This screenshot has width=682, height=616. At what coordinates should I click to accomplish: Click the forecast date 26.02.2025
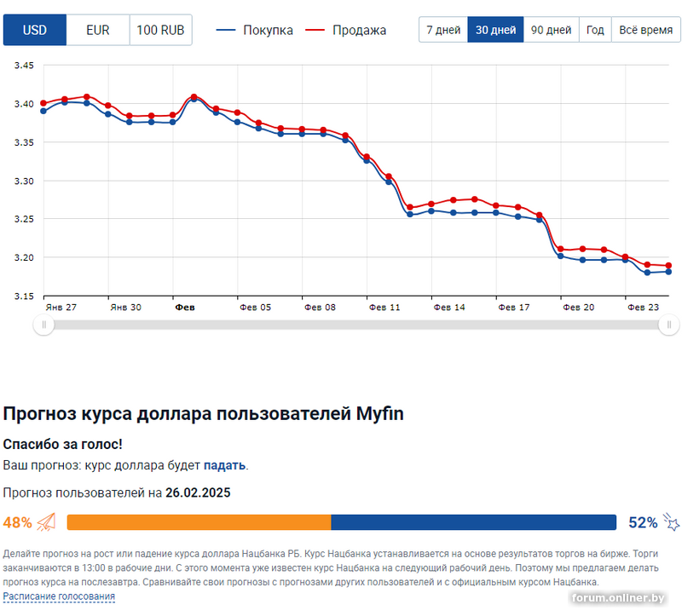[198, 492]
